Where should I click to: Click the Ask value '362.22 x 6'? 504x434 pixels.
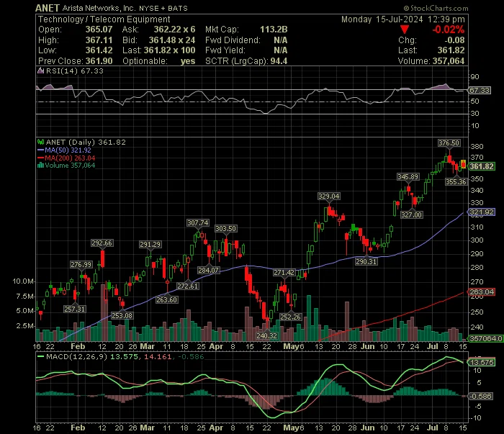(x=174, y=30)
